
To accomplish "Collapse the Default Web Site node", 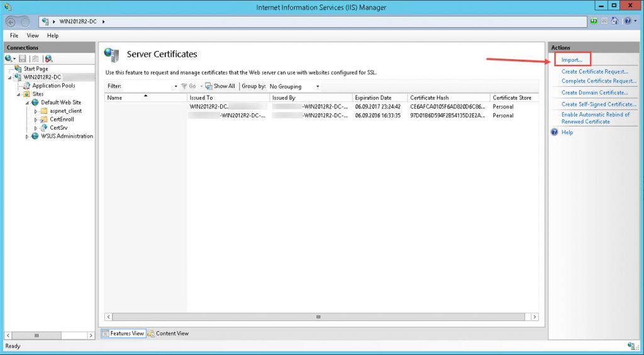I will tap(28, 103).
